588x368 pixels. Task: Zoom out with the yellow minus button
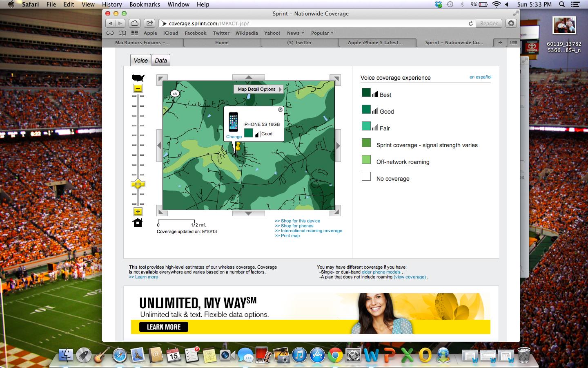(x=138, y=88)
